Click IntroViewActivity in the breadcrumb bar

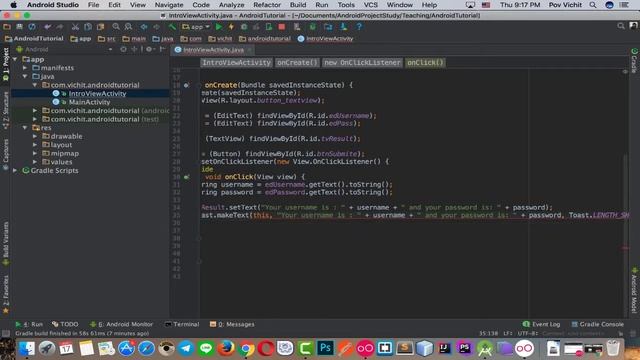pos(326,39)
